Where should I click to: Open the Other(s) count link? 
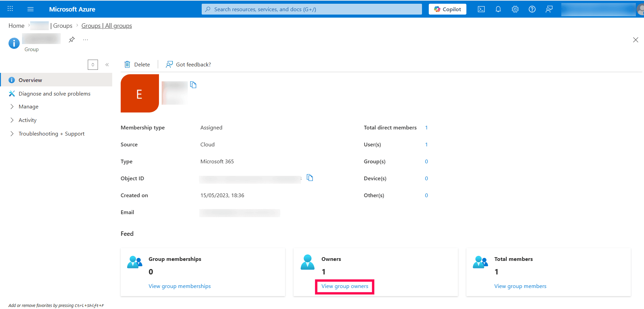pos(426,195)
